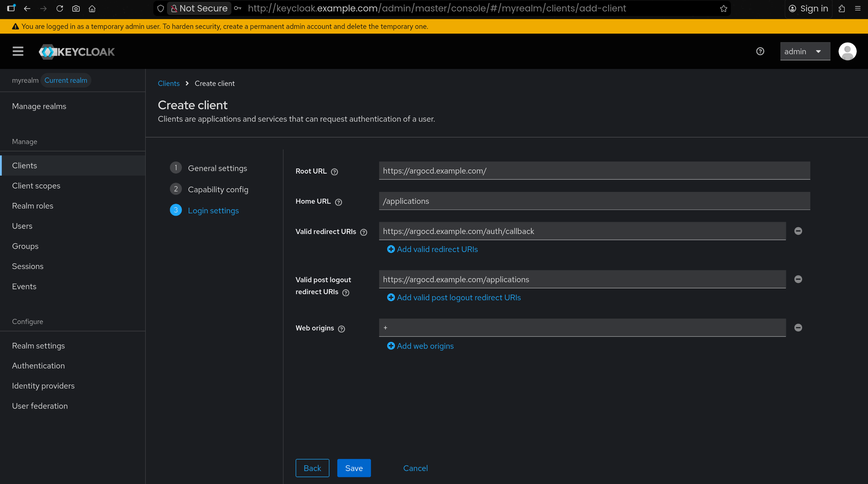
Task: Remove the valid redirect URI entry
Action: (x=798, y=231)
